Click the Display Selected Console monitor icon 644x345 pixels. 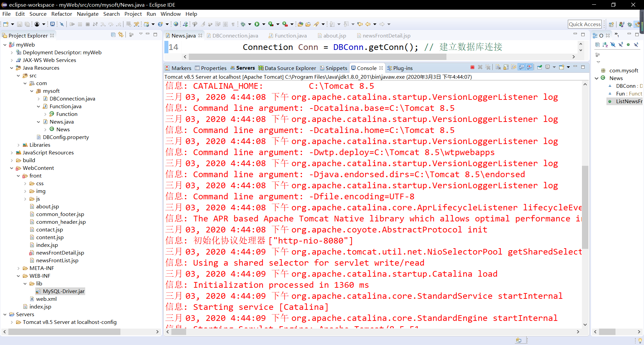pyautogui.click(x=547, y=67)
